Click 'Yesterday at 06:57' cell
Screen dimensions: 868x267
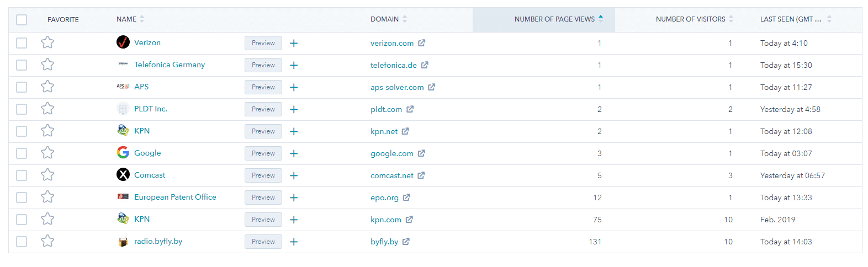(x=792, y=175)
